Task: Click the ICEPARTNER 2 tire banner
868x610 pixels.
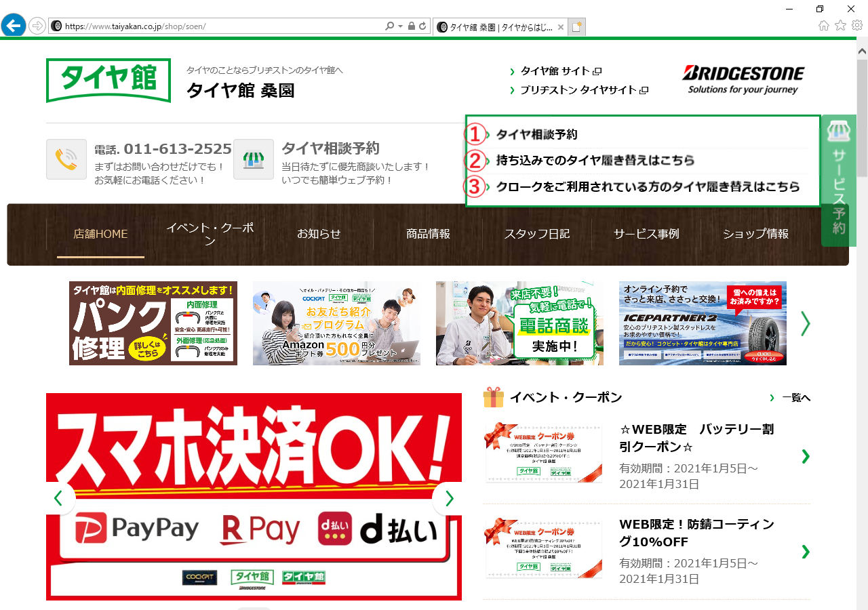Action: click(x=703, y=323)
